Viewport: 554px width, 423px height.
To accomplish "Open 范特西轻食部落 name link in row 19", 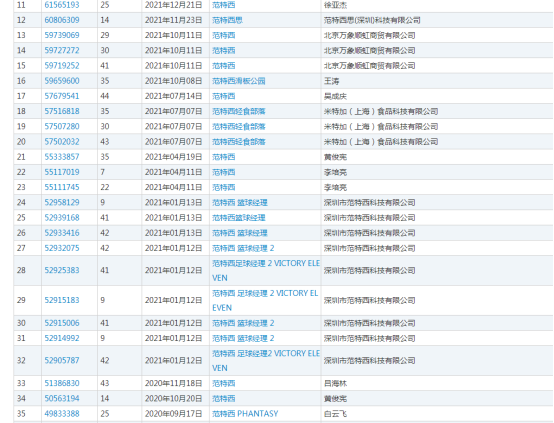I will [x=239, y=127].
